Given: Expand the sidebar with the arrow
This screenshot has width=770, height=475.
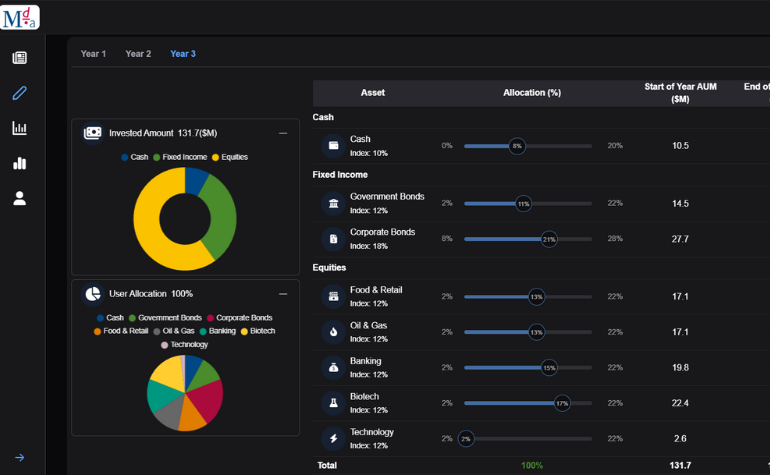Looking at the screenshot, I should tap(19, 458).
